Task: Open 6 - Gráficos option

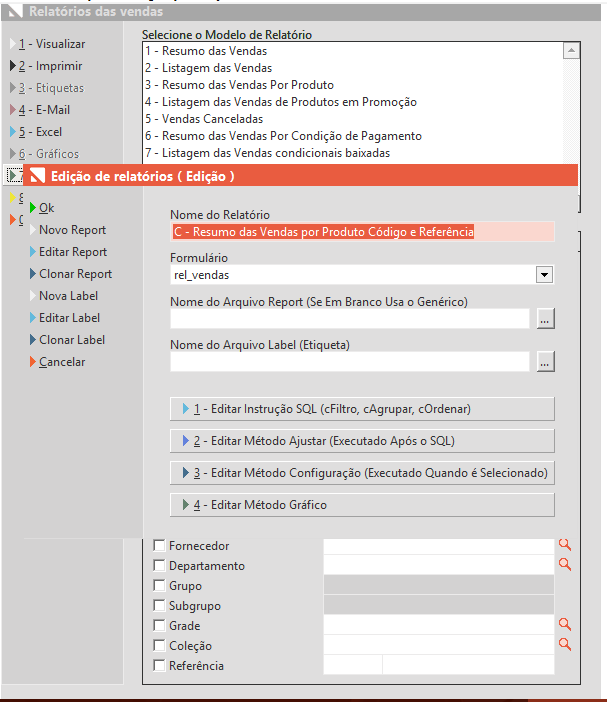Action: click(44, 154)
